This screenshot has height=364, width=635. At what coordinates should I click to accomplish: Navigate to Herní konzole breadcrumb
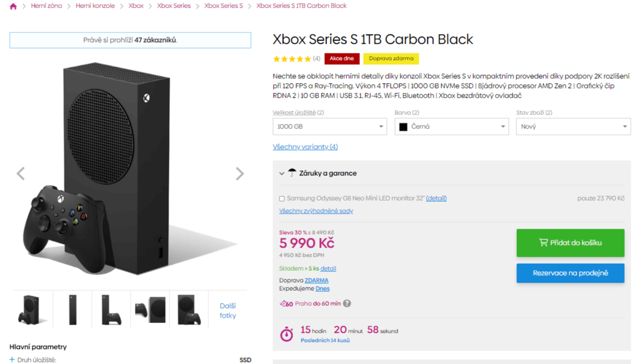coord(95,6)
